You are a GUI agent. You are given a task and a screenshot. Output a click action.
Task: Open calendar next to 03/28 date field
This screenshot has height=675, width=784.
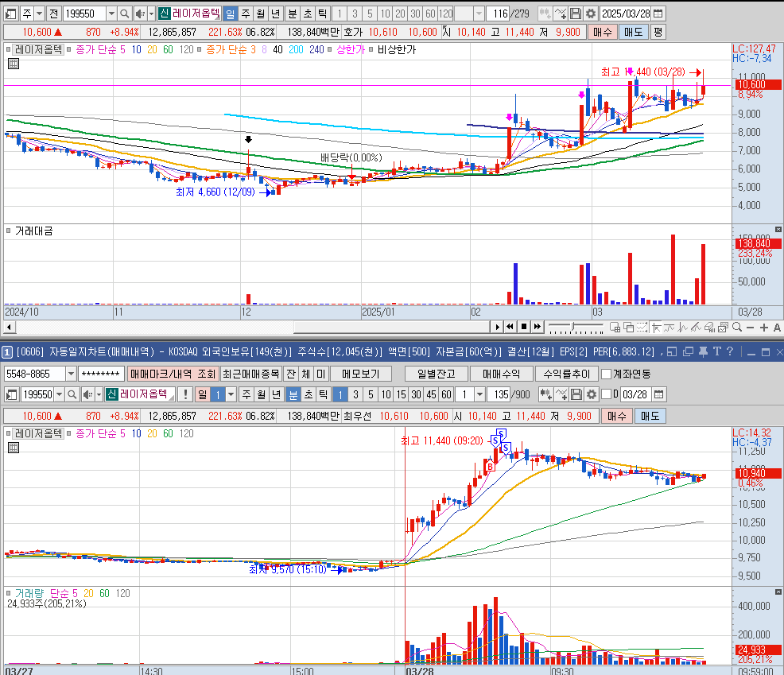659,394
